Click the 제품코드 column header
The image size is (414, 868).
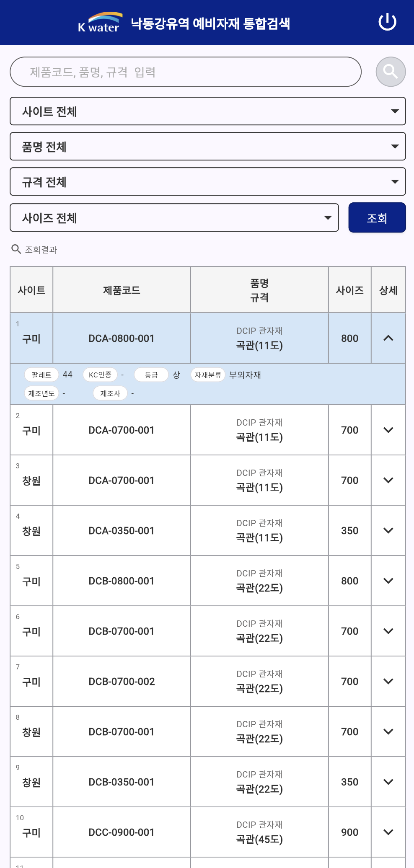pyautogui.click(x=122, y=289)
